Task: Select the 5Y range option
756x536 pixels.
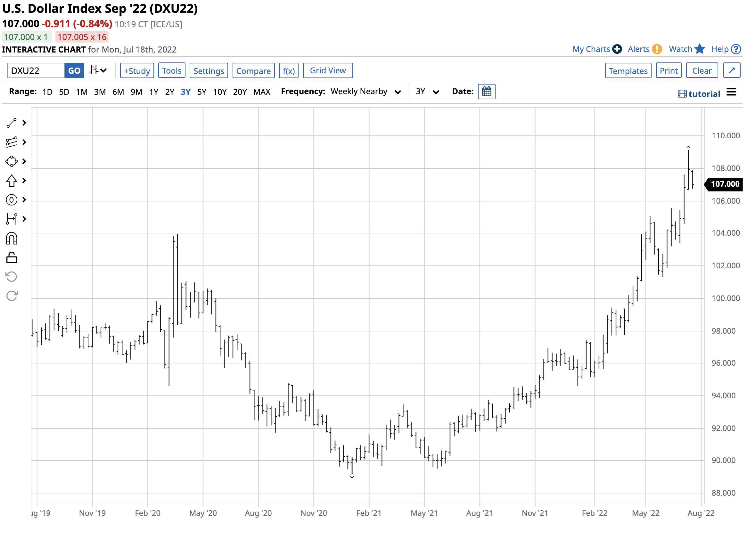Action: 202,92
